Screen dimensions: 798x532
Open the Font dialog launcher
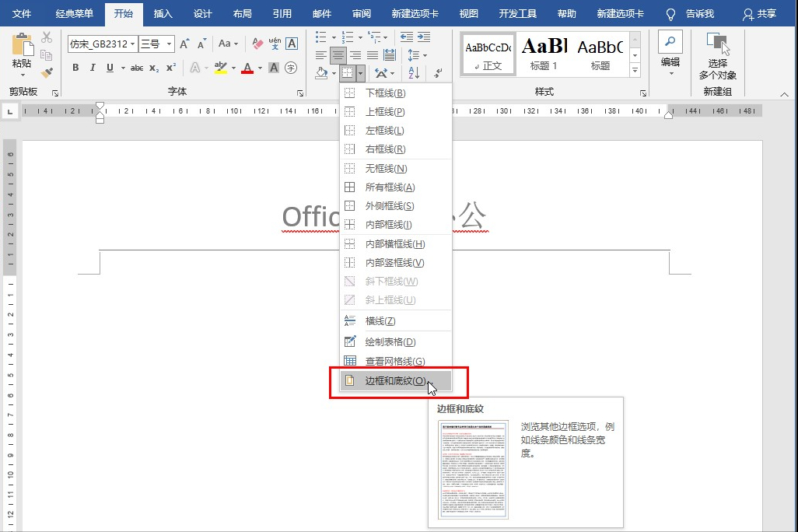(300, 93)
